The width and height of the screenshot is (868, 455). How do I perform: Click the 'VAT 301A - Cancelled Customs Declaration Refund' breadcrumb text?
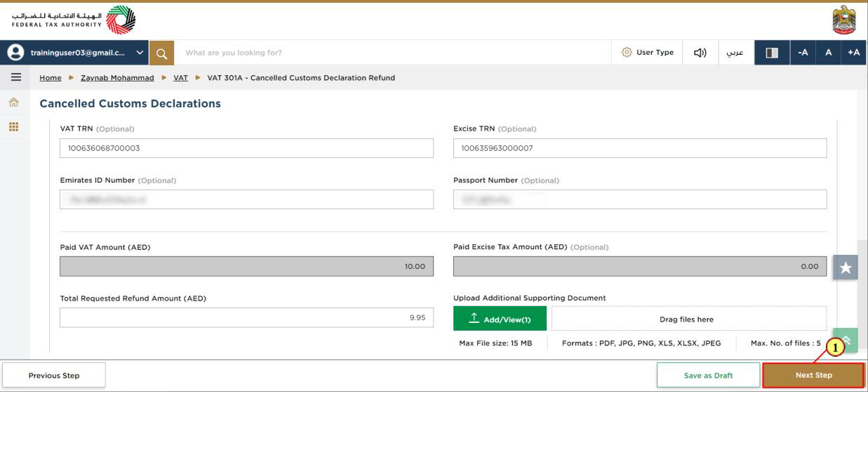[301, 78]
